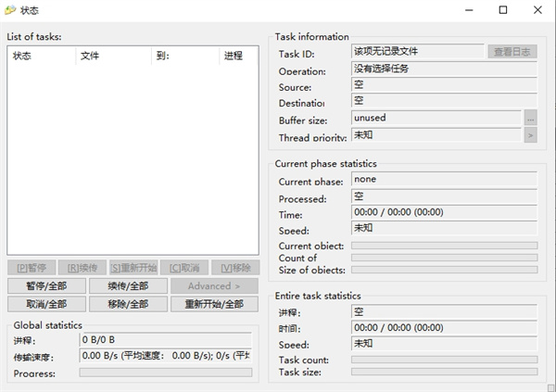Close the 状态 window
The height and width of the screenshot is (392, 556).
pos(537,10)
